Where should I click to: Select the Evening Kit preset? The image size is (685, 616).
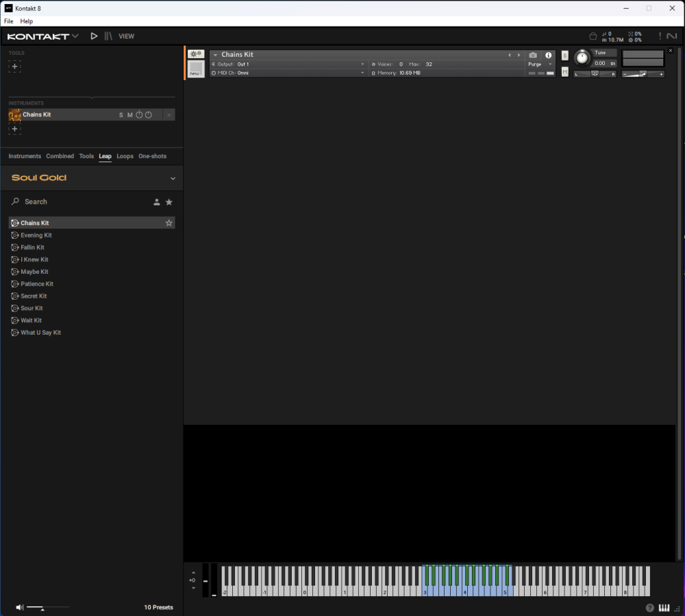click(x=92, y=235)
